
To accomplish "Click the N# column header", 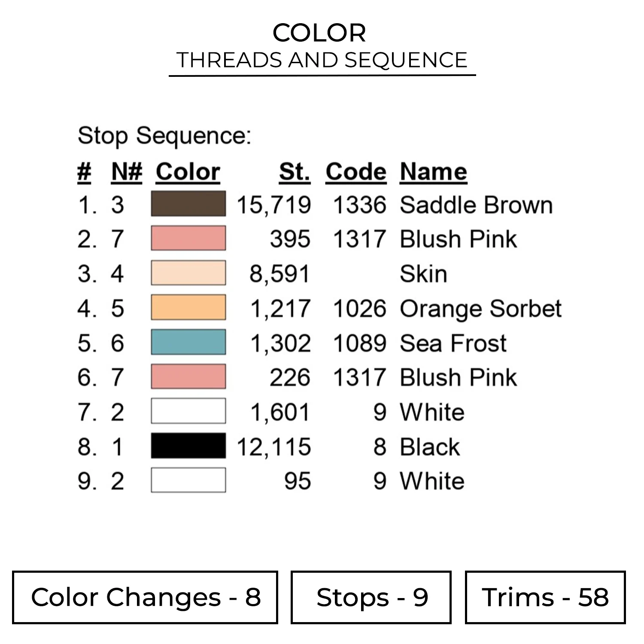I will [x=126, y=172].
